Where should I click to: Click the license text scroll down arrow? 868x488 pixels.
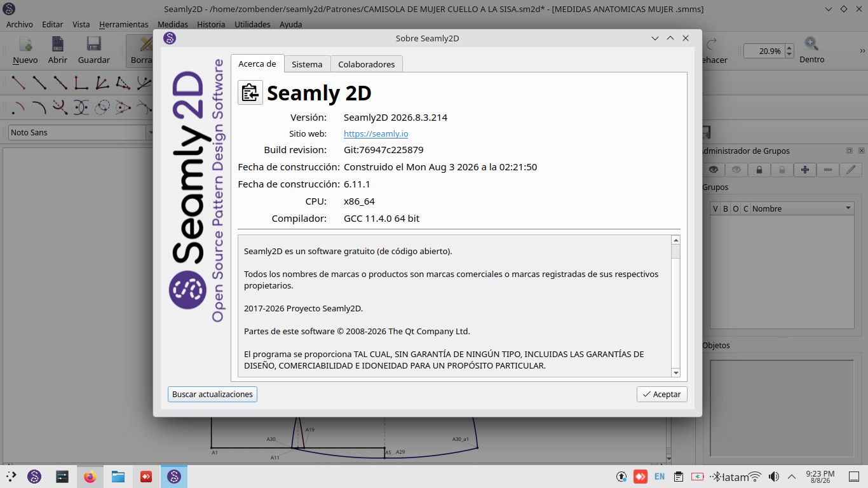pos(675,372)
